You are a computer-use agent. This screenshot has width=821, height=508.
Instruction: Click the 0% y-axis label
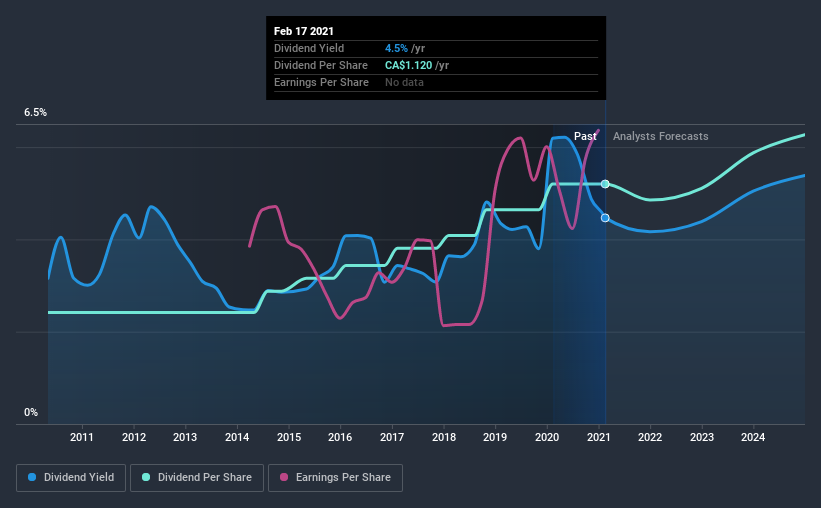coord(31,413)
